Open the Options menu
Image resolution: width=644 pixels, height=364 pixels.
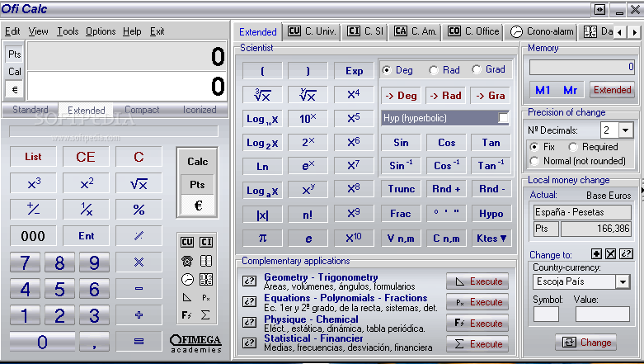click(x=101, y=31)
